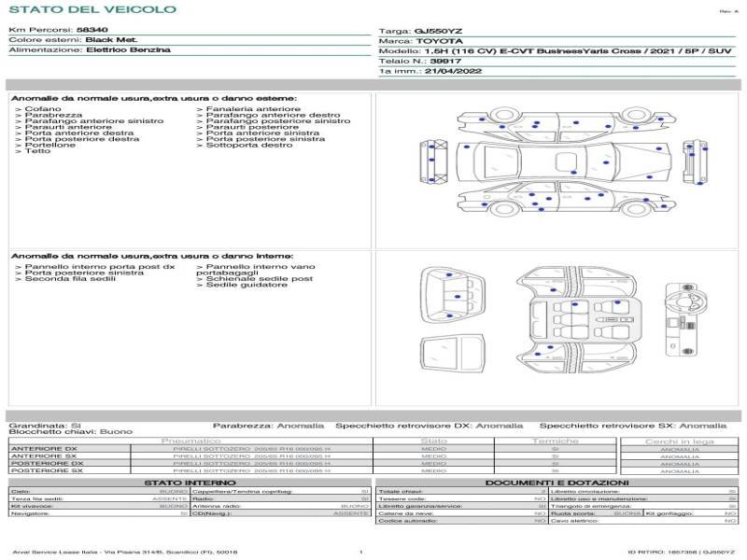Select the Km Percorsi value 58340
Screen dimensions: 747x560
click(92, 30)
